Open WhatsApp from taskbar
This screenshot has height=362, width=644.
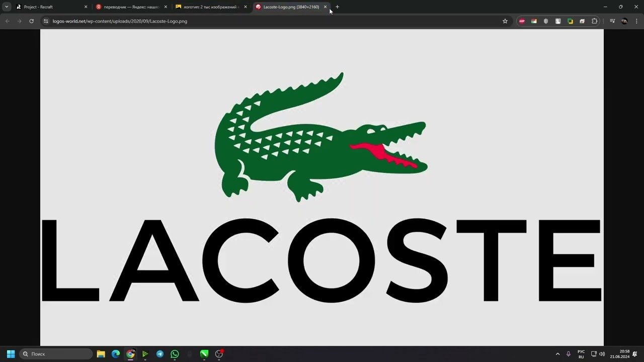175,354
